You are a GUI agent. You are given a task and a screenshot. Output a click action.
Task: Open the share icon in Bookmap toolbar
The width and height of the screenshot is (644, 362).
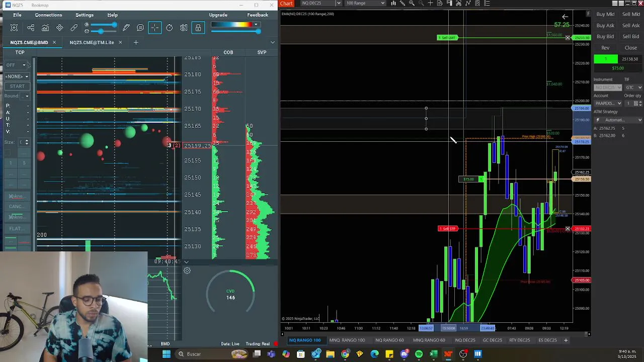pos(31,28)
